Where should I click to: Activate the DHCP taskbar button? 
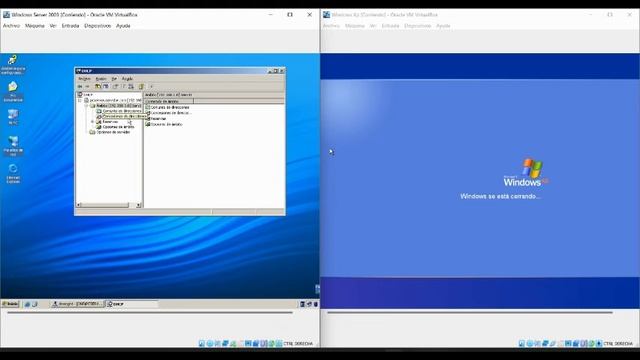point(131,304)
